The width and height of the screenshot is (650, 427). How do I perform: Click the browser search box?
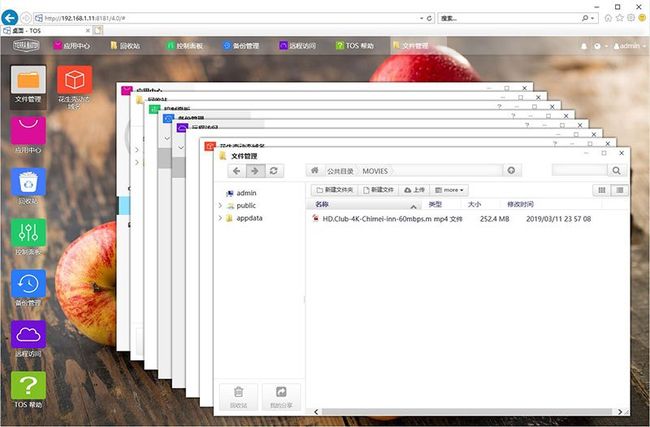click(510, 18)
